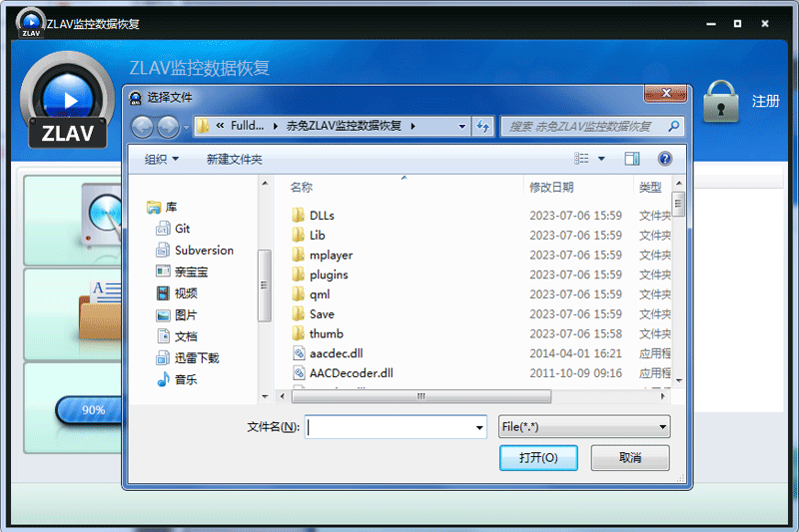Screen dimensions: 799x532
Task: Click the date 2023-07-06 15:58
Action: click(576, 333)
